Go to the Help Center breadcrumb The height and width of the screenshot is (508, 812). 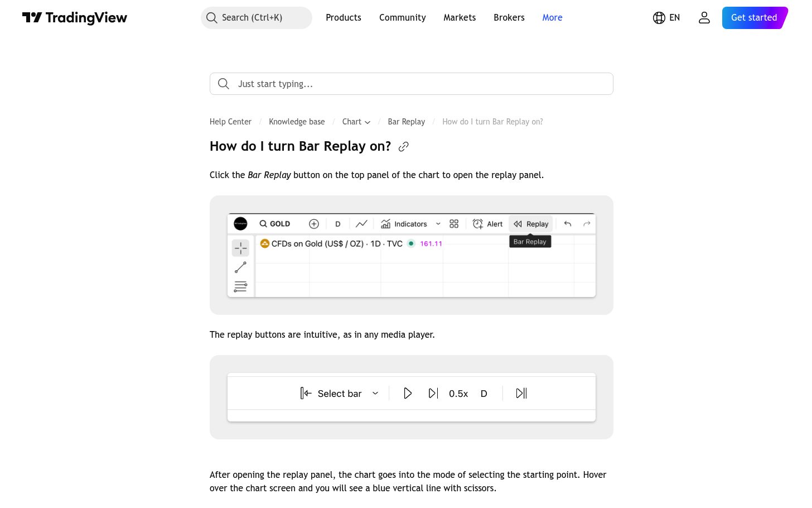click(x=230, y=122)
